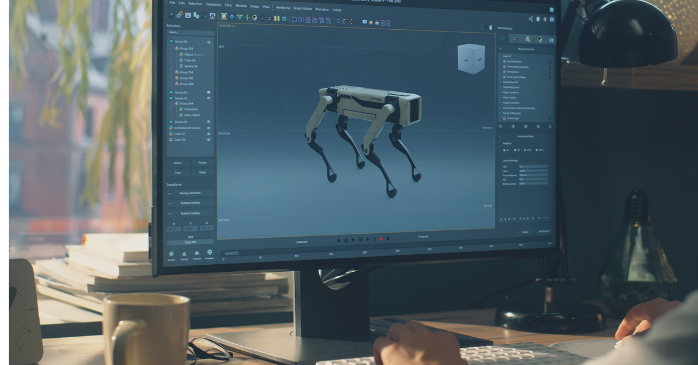Adjust the Shutter speed slider
The height and width of the screenshot is (365, 698).
(533, 183)
